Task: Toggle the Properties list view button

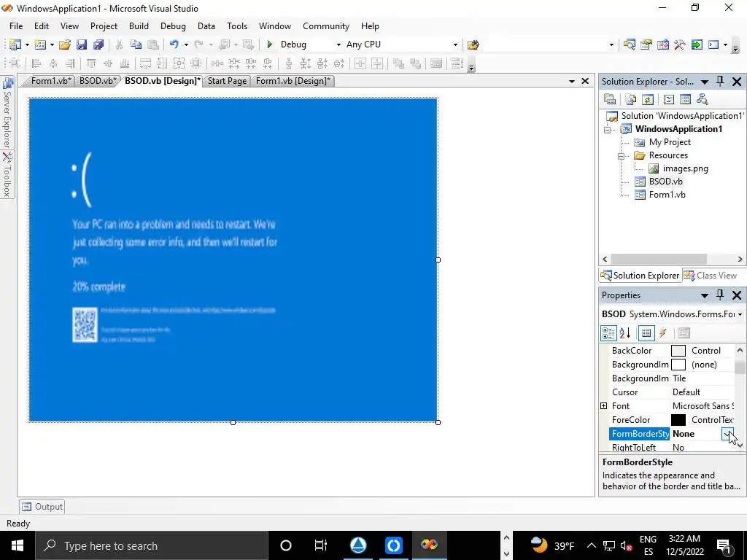Action: 646,332
